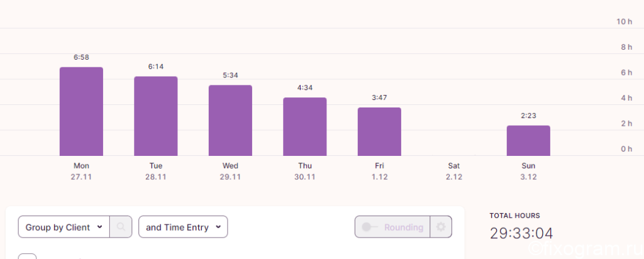Click the search magnifier icon beside Group by Client
This screenshot has width=644, height=259.
[x=121, y=226]
